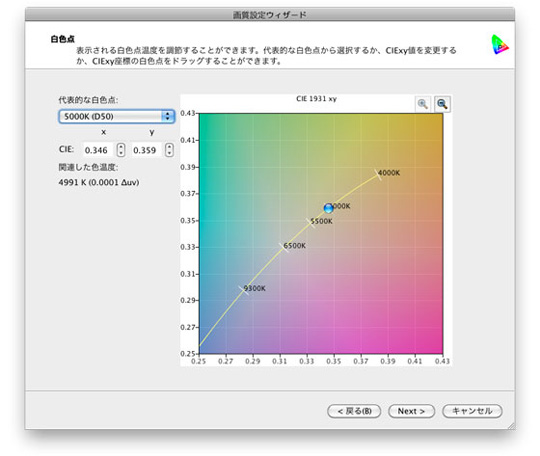Click the < 戻る(B) back button
Viewport: 540px width, 456px height.
[x=354, y=411]
